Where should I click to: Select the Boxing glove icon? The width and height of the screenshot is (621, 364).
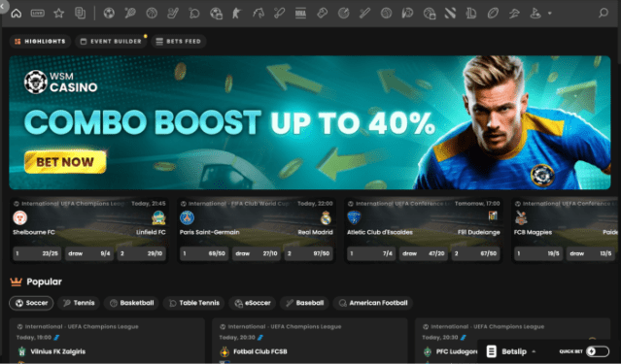pyautogui.click(x=322, y=13)
